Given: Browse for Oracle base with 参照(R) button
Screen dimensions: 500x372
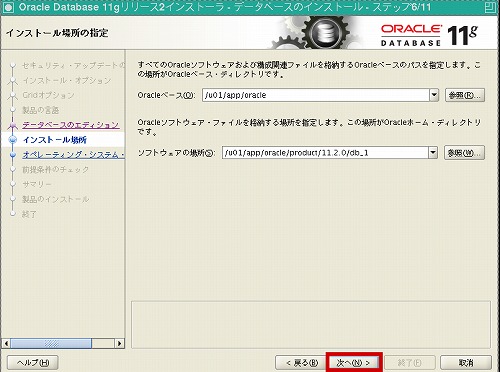Looking at the screenshot, I should point(465,95).
